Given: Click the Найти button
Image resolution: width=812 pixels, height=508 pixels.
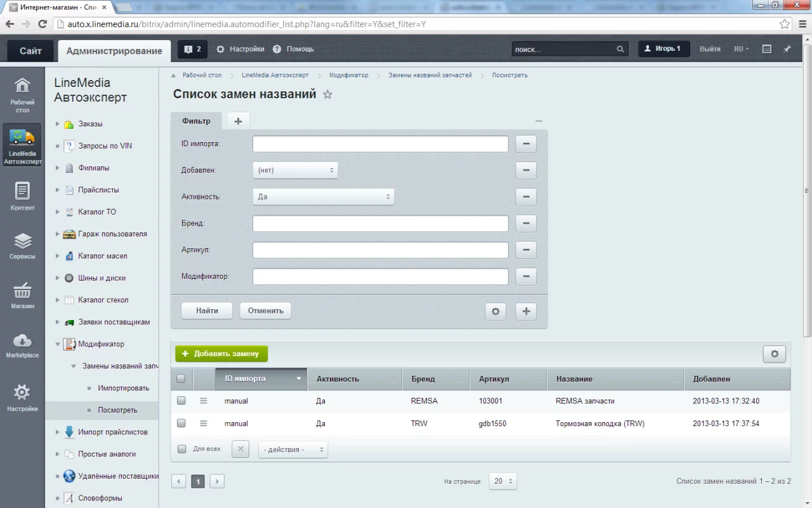Looking at the screenshot, I should [x=207, y=311].
